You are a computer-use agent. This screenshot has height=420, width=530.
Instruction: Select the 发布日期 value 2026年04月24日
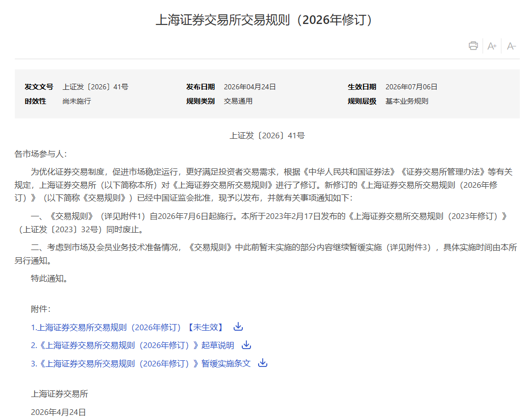click(x=249, y=87)
